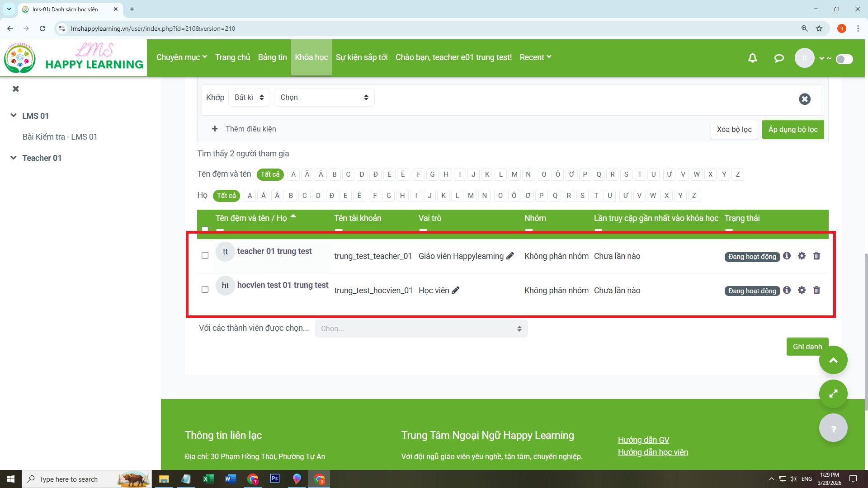Open the messaging chat bubble icon
The height and width of the screenshot is (488, 868).
(778, 58)
